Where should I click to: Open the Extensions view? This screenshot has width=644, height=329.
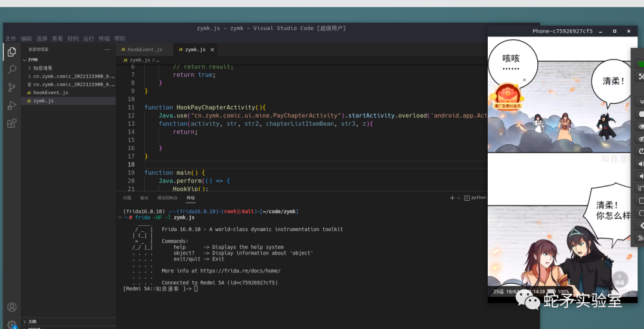[x=12, y=123]
